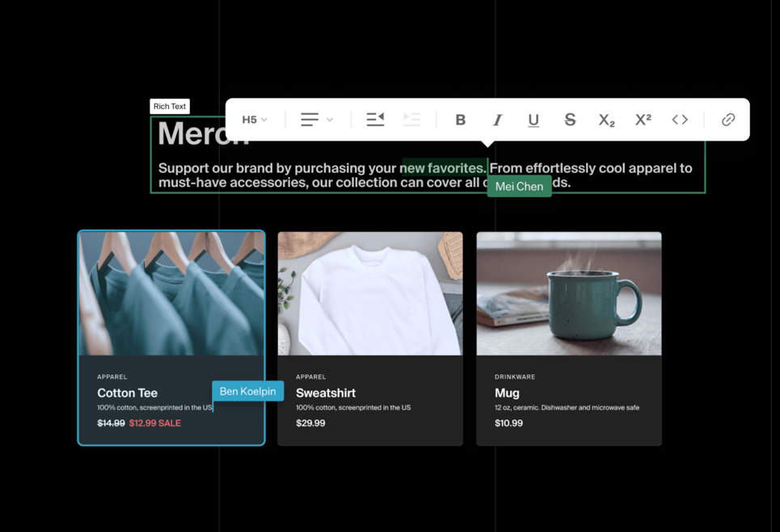Expand the text alignment dropdown

(x=317, y=120)
